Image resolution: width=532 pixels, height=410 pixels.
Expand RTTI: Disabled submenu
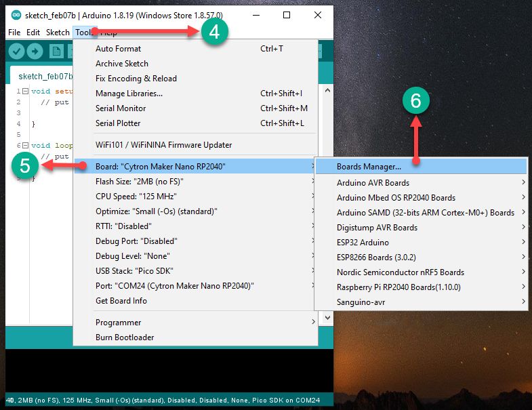195,226
